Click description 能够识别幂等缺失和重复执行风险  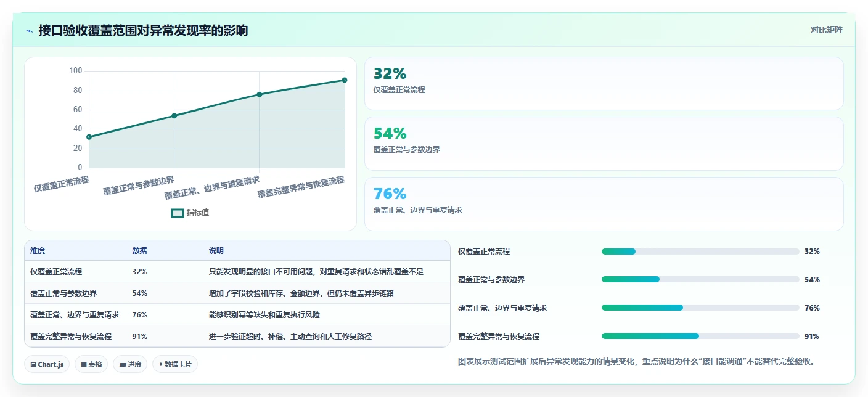[x=264, y=314]
